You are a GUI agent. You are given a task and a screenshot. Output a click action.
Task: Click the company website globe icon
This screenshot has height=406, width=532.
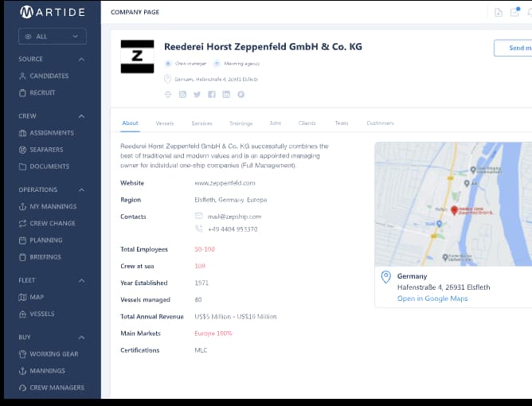pyautogui.click(x=168, y=94)
